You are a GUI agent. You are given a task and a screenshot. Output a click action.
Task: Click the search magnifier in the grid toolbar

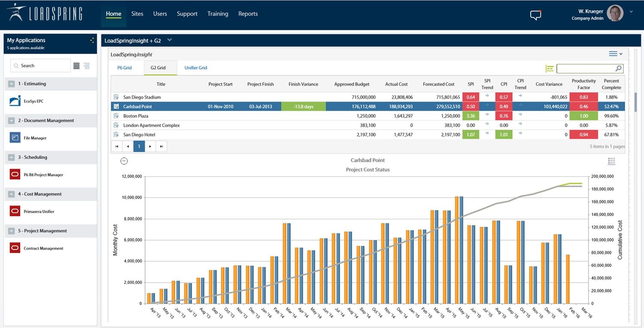pyautogui.click(x=618, y=68)
